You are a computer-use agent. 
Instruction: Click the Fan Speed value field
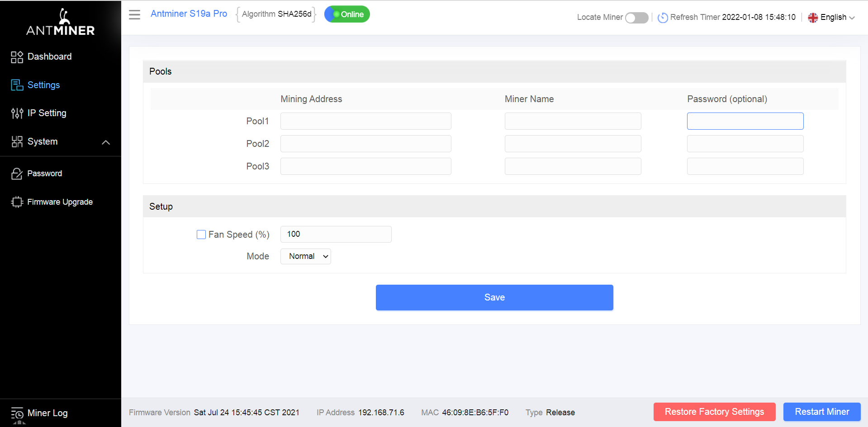336,234
